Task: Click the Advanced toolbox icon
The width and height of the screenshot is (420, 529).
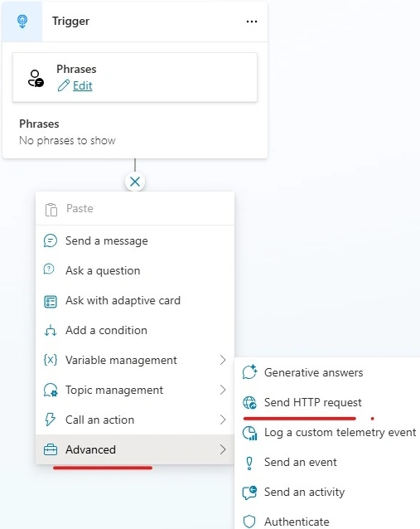Action: [51, 449]
